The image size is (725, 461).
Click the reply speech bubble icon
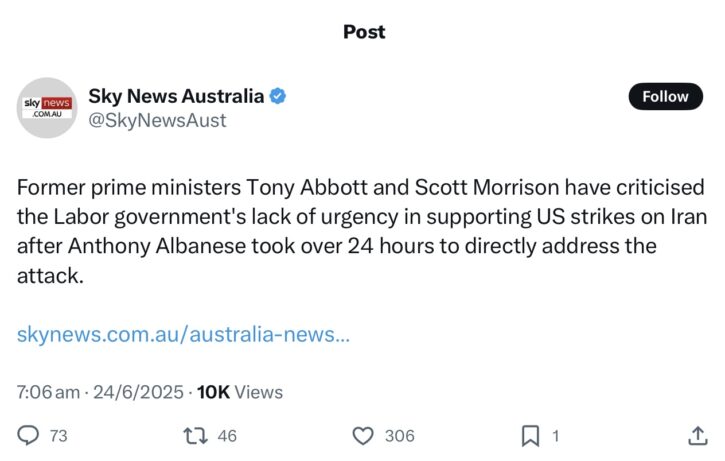(x=28, y=436)
